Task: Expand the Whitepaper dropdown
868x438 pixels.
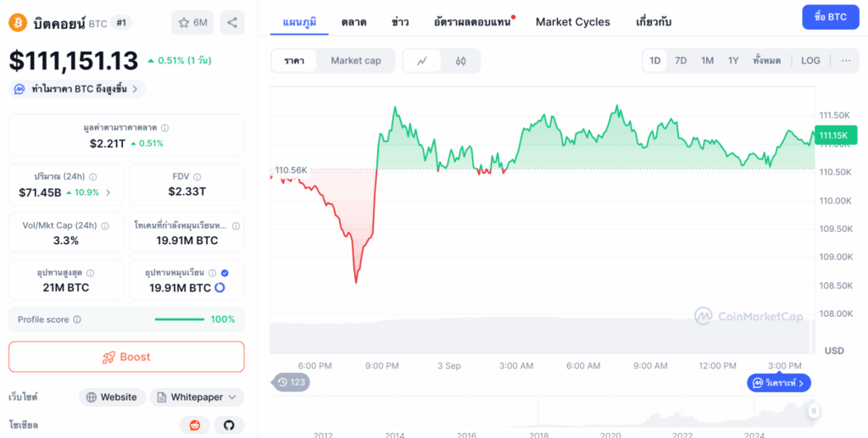Action: pos(197,397)
